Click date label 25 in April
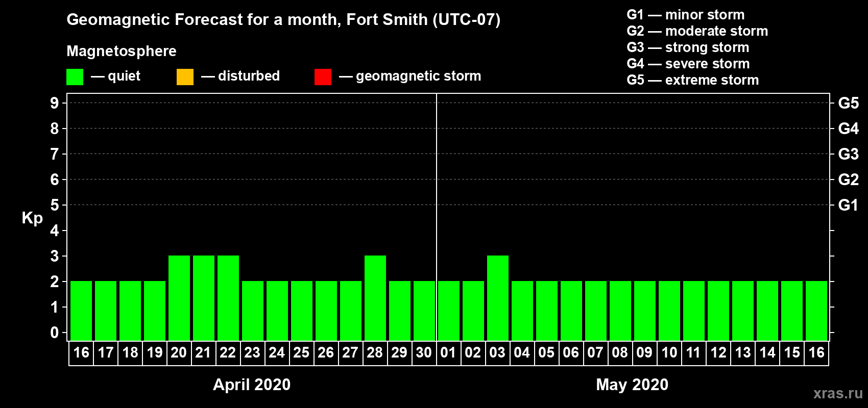Screen dimensions: 868x408 [301, 352]
